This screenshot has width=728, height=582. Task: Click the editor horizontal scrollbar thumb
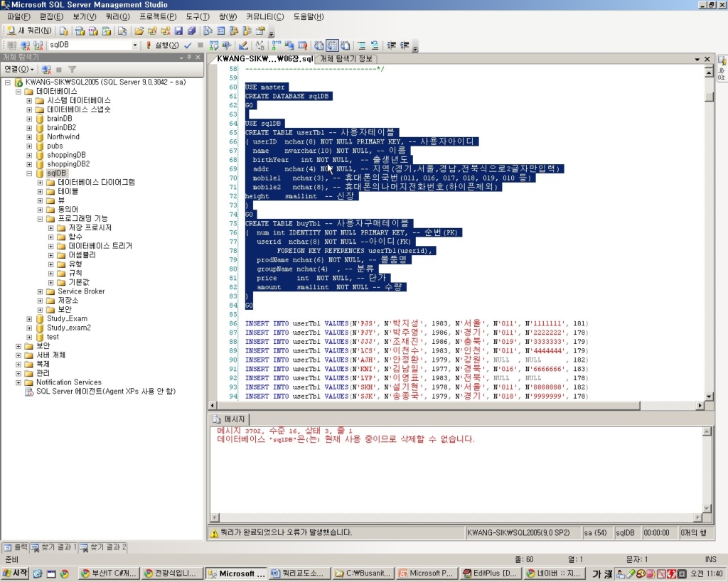[428, 406]
